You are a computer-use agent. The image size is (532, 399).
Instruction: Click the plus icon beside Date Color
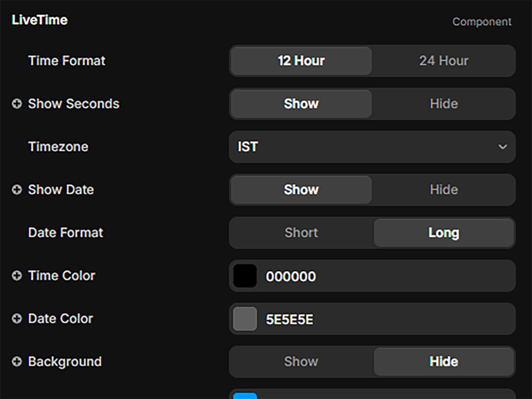[16, 319]
